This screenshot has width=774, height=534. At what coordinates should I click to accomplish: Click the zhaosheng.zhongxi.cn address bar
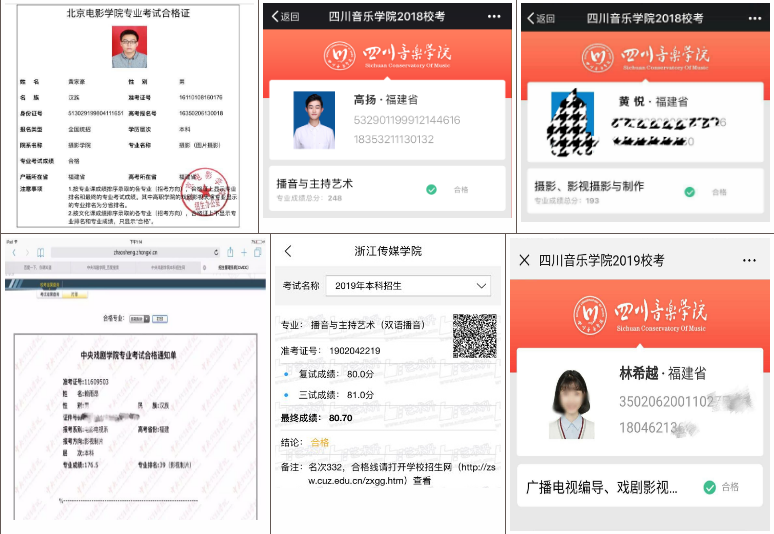135,252
